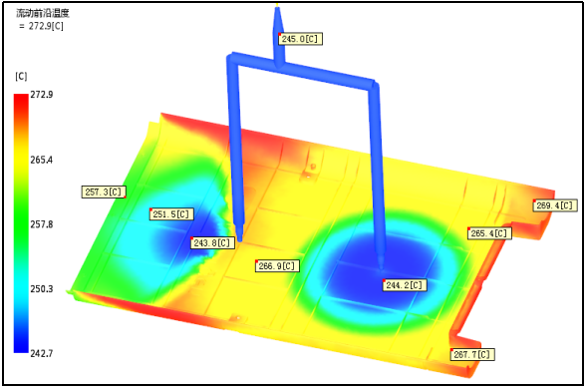Screen dimensions: 588x388
Task: Select the 257.3[C] temperature probe label
Action: 104,193
